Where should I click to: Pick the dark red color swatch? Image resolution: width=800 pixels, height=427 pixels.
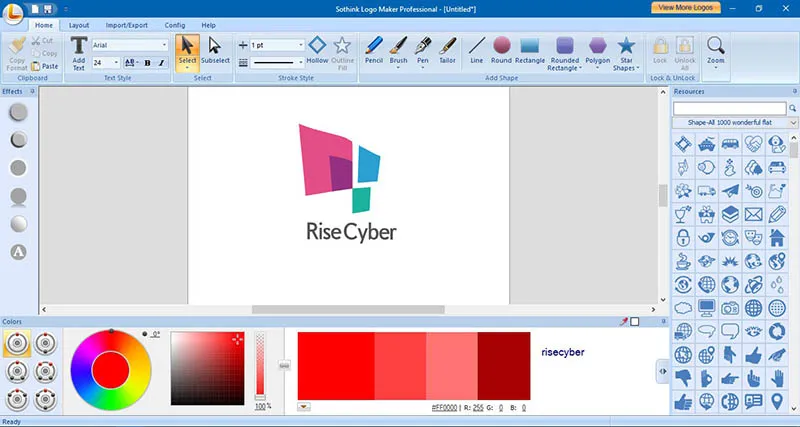[503, 365]
